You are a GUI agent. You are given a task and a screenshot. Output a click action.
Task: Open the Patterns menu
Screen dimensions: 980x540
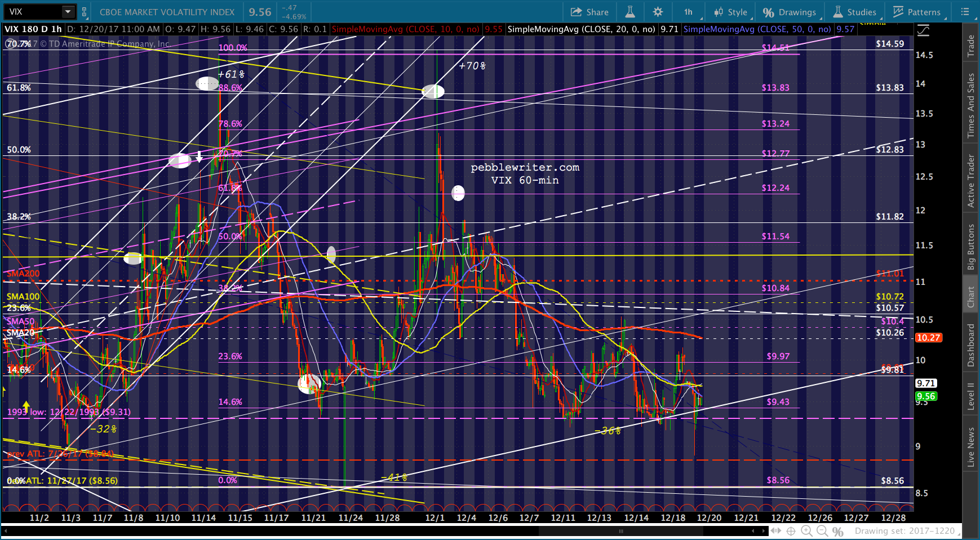click(917, 12)
